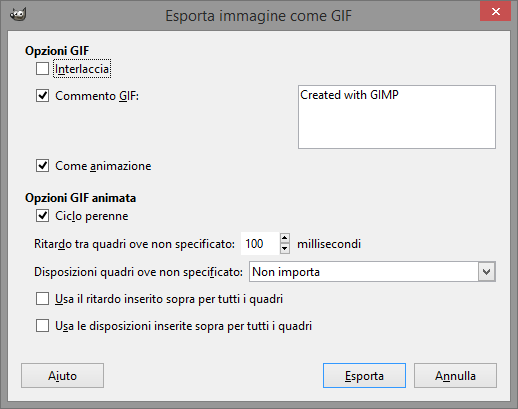Click inside the GIF comment text box
Viewport: 518px width, 409px height.
click(397, 117)
